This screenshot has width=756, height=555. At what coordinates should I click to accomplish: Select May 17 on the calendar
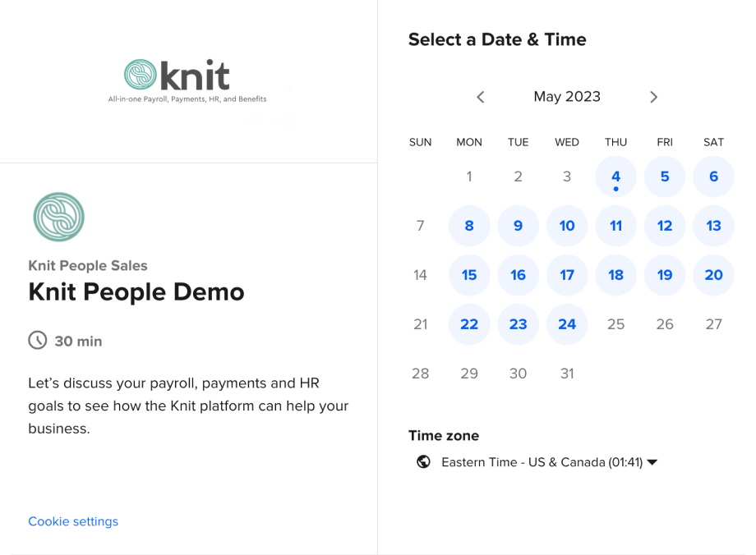[567, 275]
